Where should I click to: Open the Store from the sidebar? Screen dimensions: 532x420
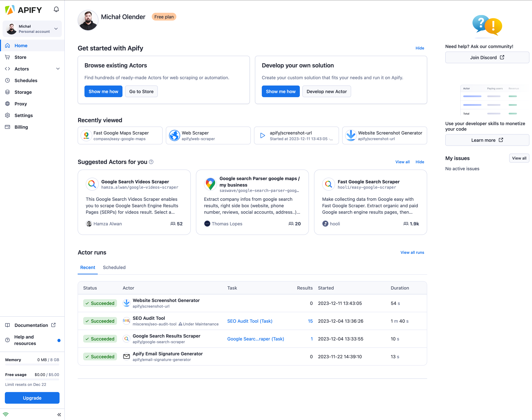click(x=20, y=57)
